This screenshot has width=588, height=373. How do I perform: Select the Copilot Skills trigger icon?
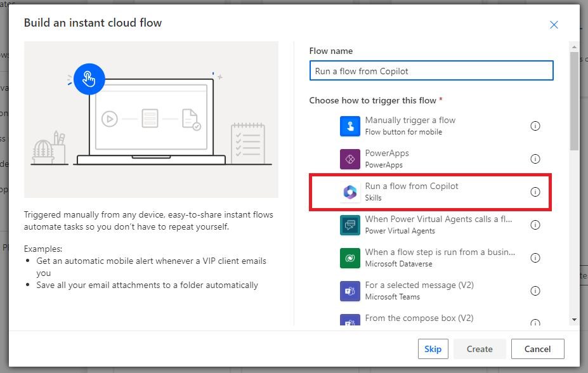350,192
